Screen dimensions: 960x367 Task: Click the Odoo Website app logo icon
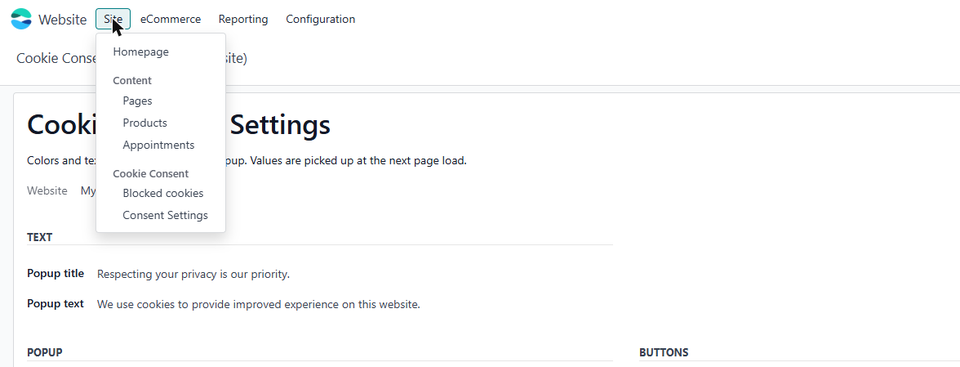(21, 19)
